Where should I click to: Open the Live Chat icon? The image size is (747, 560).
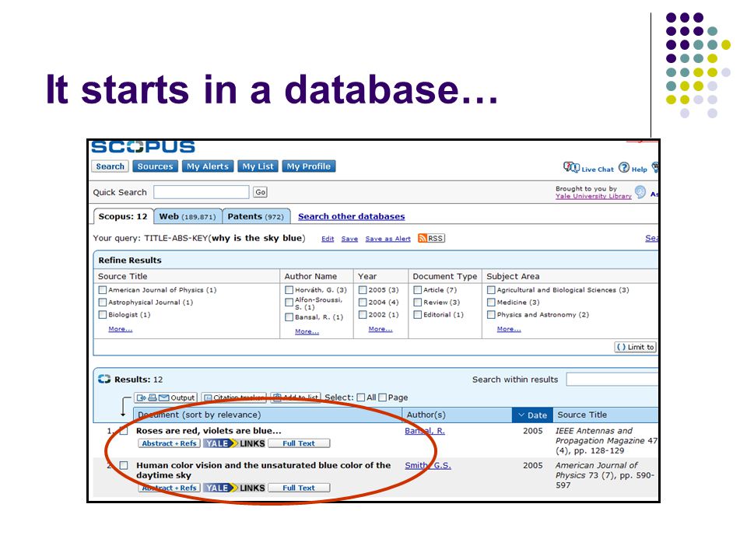[x=571, y=167]
